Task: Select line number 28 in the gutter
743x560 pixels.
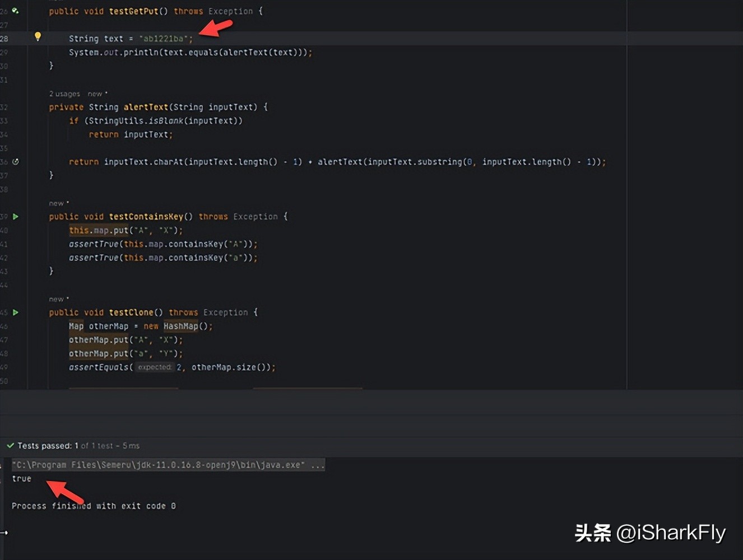Action: 4,38
